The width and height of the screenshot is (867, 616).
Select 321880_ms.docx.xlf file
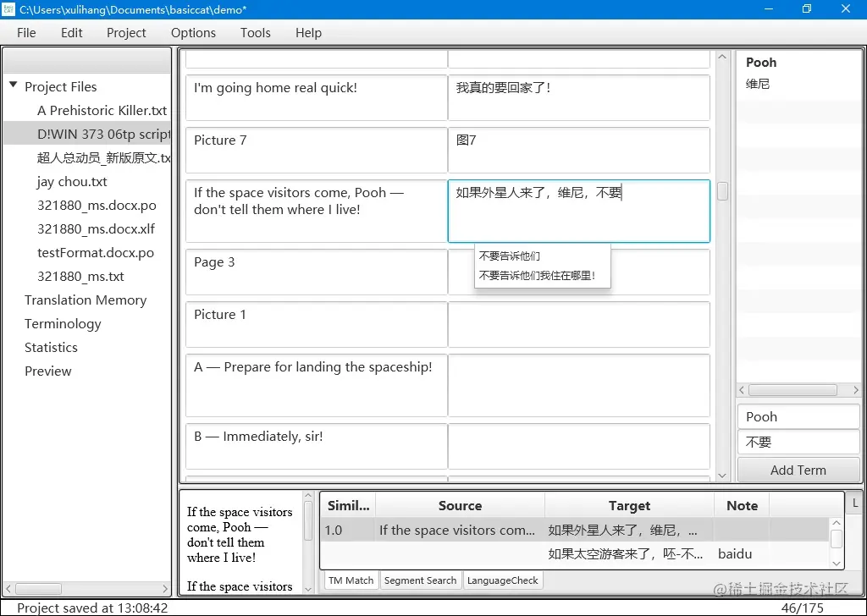[97, 229]
